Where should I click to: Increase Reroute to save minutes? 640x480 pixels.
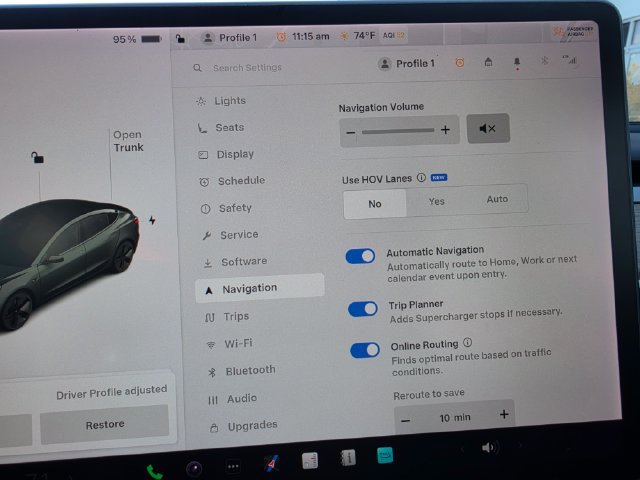[504, 414]
